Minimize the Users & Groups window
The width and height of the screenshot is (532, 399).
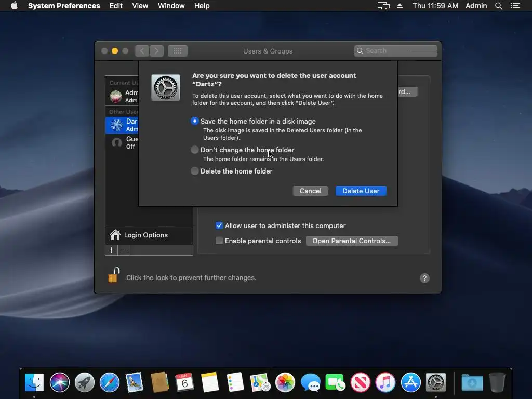(115, 51)
